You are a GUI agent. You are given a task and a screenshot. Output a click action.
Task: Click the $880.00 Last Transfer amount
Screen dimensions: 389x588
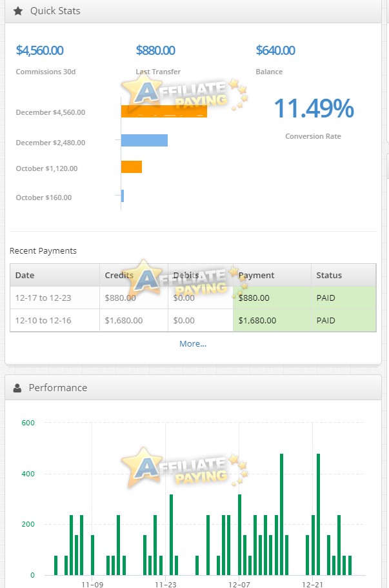click(x=155, y=50)
